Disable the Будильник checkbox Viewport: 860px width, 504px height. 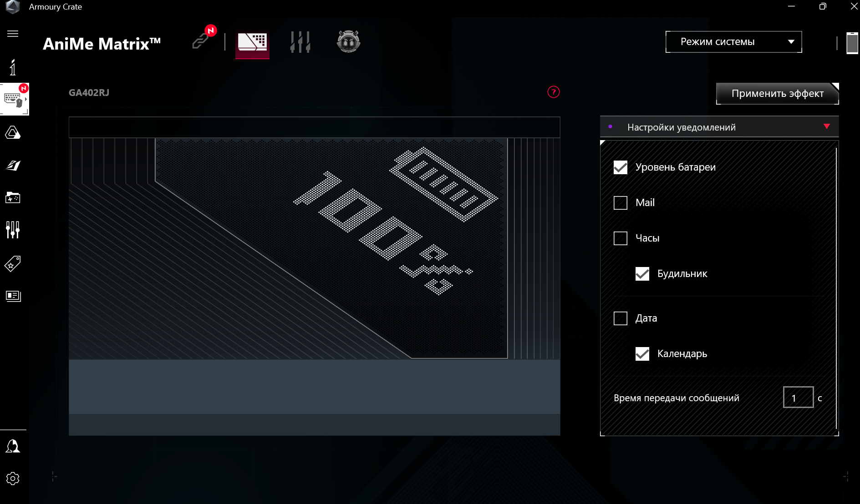pos(642,274)
